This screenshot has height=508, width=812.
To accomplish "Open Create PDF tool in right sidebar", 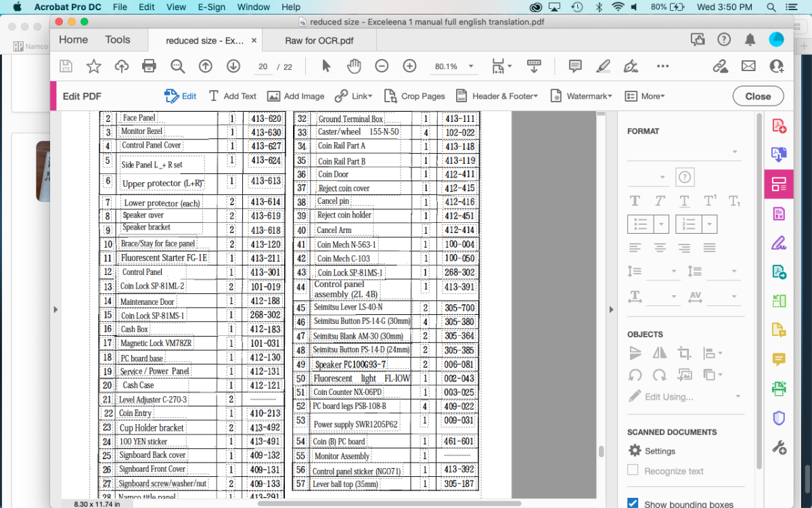I will pyautogui.click(x=778, y=126).
